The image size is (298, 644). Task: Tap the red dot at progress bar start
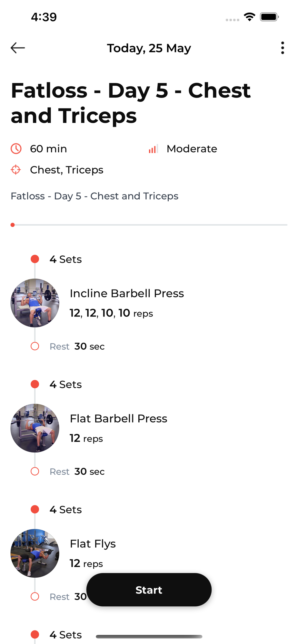13,225
